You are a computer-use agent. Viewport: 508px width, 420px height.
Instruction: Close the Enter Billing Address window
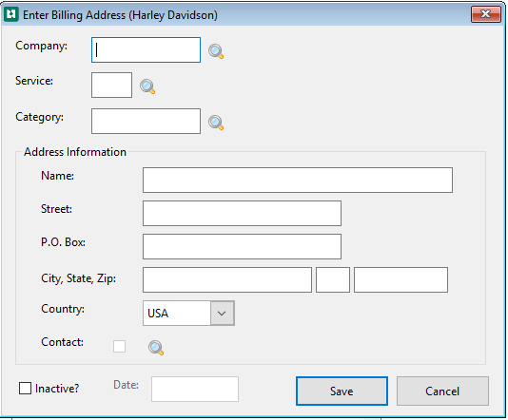point(486,14)
